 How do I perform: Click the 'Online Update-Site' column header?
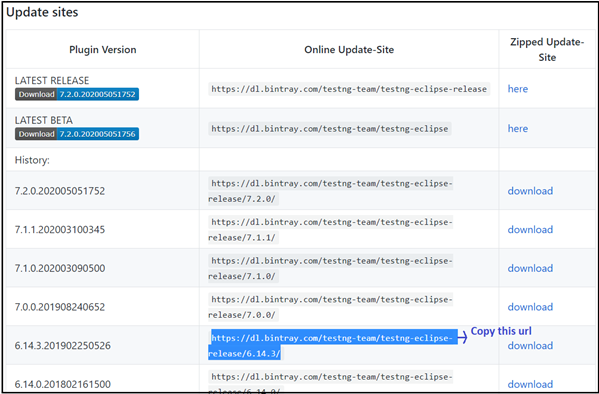349,50
